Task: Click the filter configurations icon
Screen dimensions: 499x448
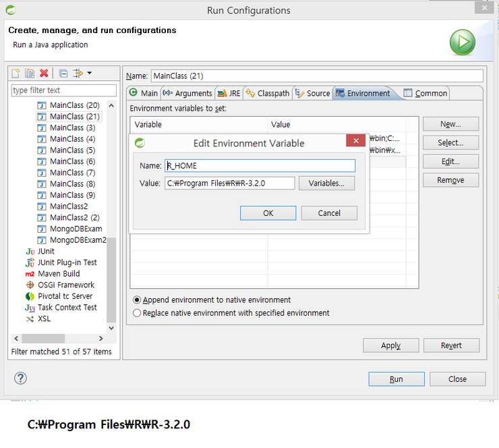Action: pyautogui.click(x=78, y=74)
